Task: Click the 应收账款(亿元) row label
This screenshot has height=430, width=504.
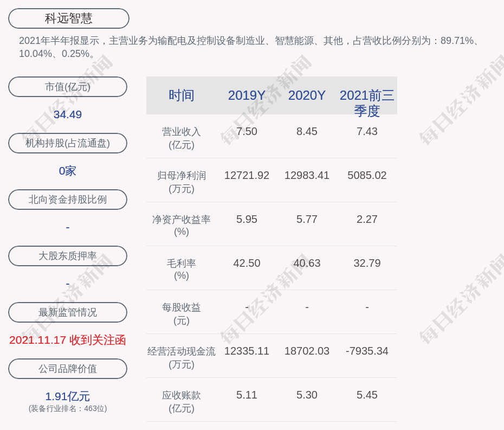Action: [x=182, y=402]
